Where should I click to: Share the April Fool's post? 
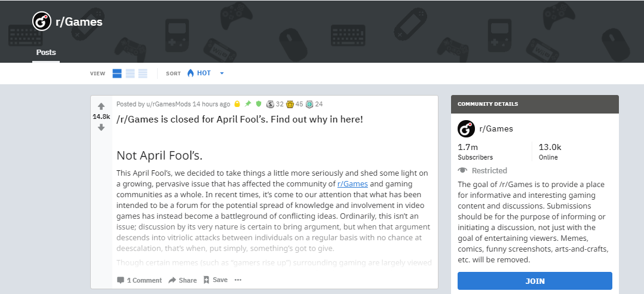coord(182,280)
